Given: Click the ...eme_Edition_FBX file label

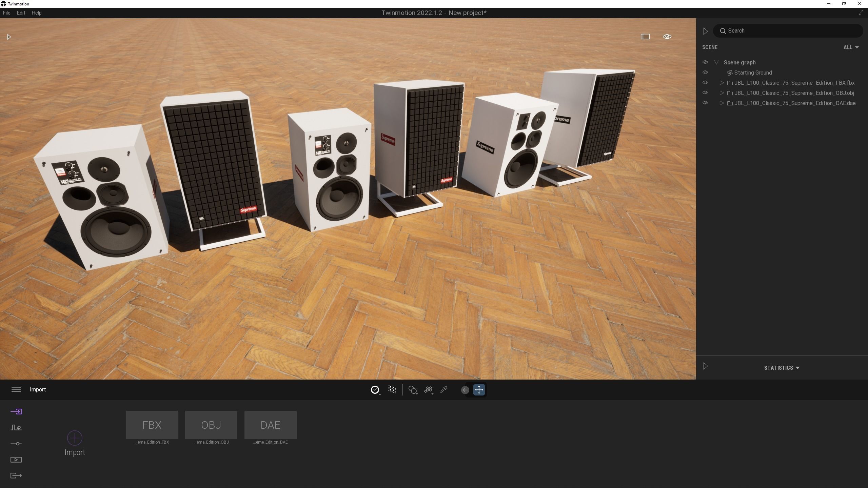Looking at the screenshot, I should tap(152, 442).
